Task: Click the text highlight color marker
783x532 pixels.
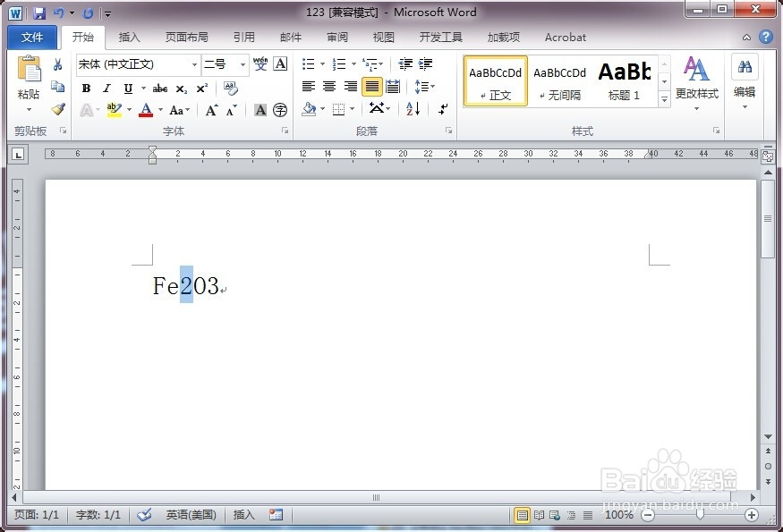Action: (x=115, y=110)
